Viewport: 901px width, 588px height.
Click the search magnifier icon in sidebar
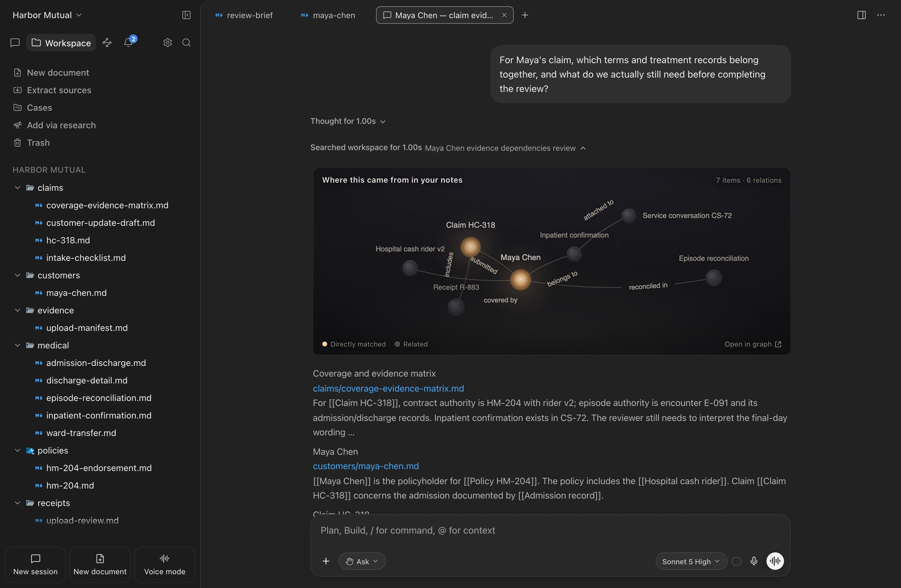(x=186, y=42)
